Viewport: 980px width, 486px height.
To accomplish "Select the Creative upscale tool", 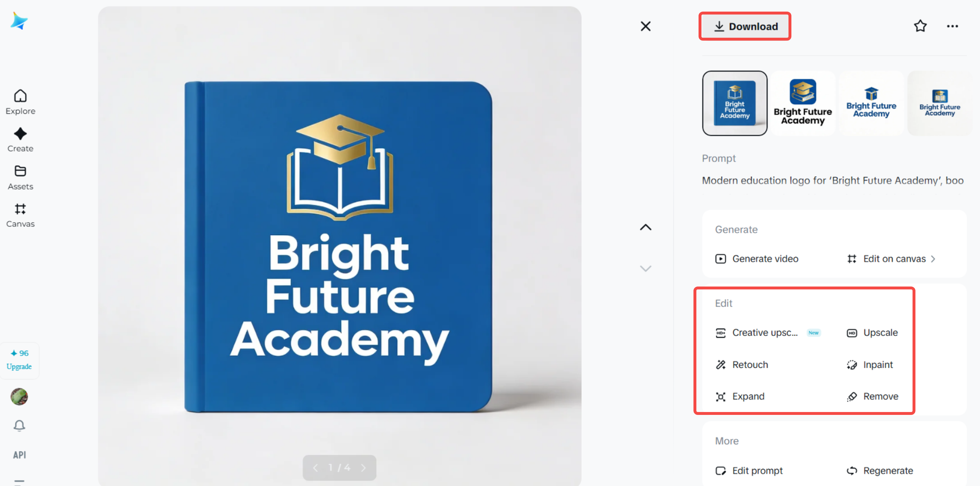I will pyautogui.click(x=765, y=332).
